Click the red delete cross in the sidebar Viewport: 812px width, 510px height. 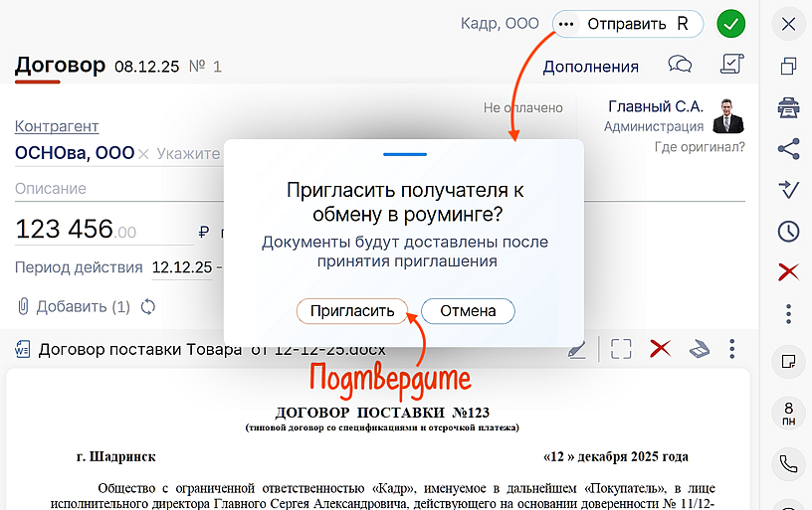click(x=788, y=272)
